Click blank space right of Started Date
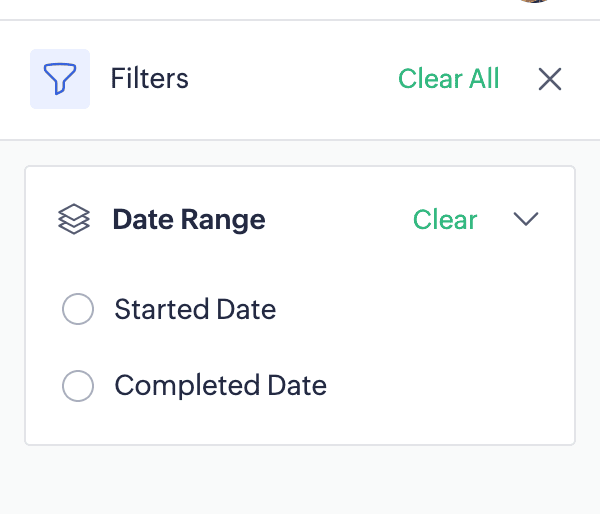 point(420,310)
